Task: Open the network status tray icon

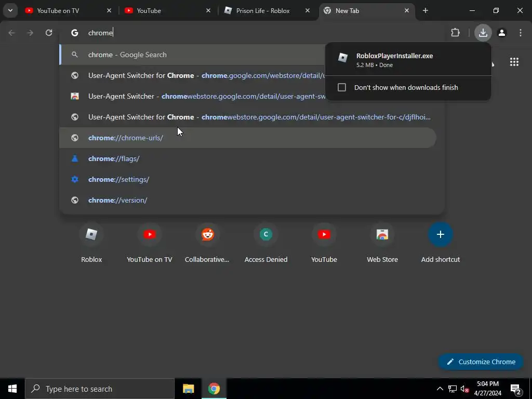Action: click(x=453, y=389)
